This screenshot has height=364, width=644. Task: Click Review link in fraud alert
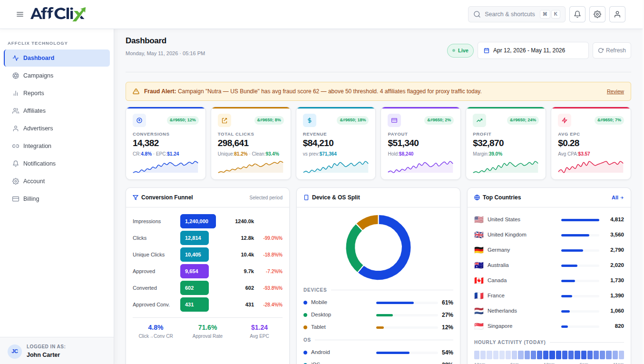pyautogui.click(x=615, y=91)
